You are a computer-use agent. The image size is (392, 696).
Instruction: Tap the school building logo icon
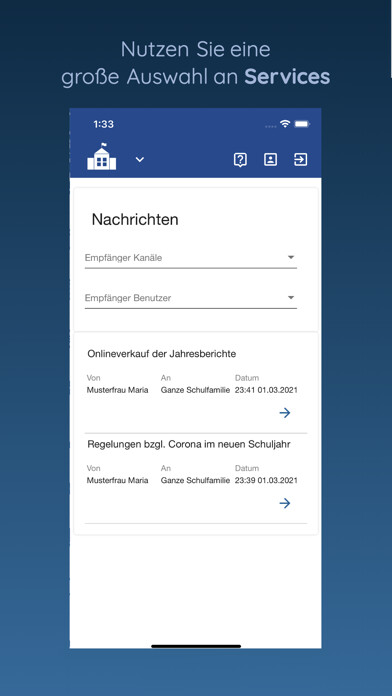[x=102, y=156]
